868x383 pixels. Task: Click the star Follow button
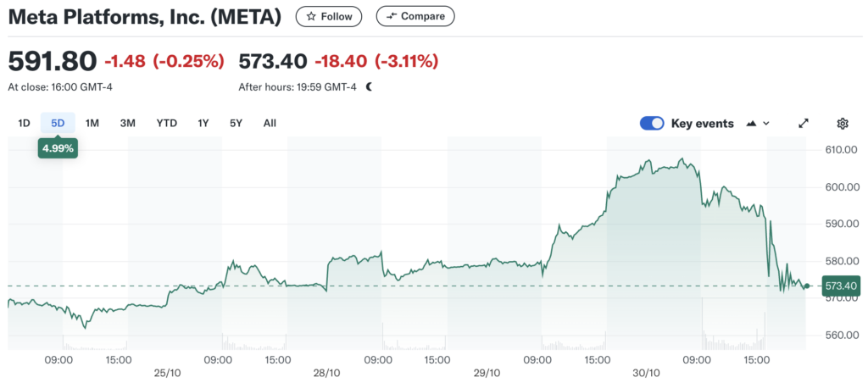click(x=329, y=16)
